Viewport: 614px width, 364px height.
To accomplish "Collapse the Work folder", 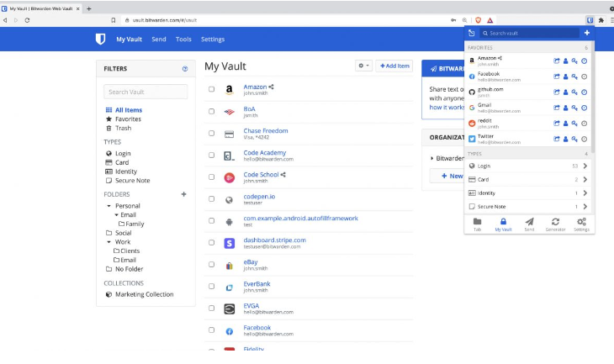I will [109, 242].
